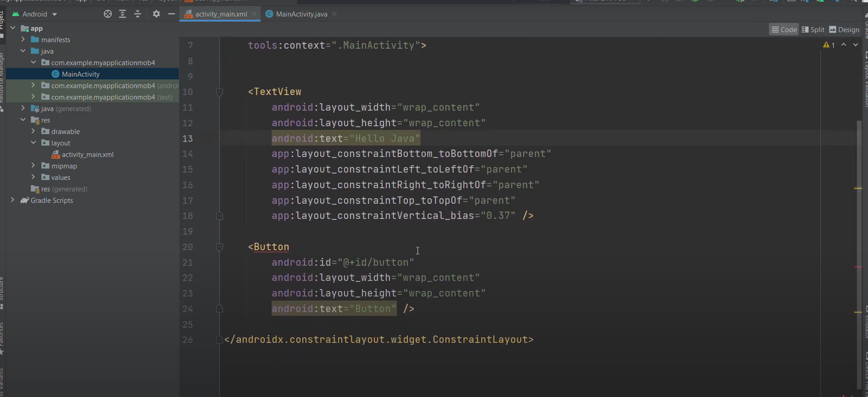Click the "0.37" vertical bias value
This screenshot has width=868, height=397.
tap(498, 216)
